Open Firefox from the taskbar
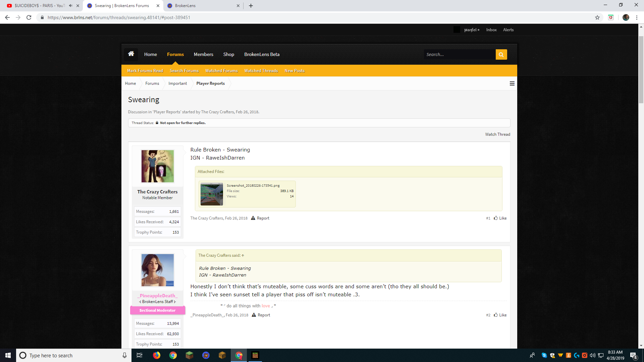 pos(157,355)
